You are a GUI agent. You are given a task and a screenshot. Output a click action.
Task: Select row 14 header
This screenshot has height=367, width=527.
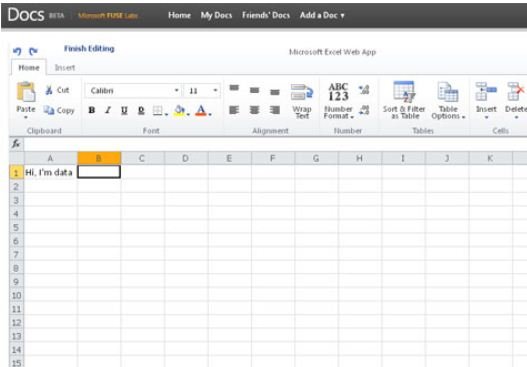point(16,350)
